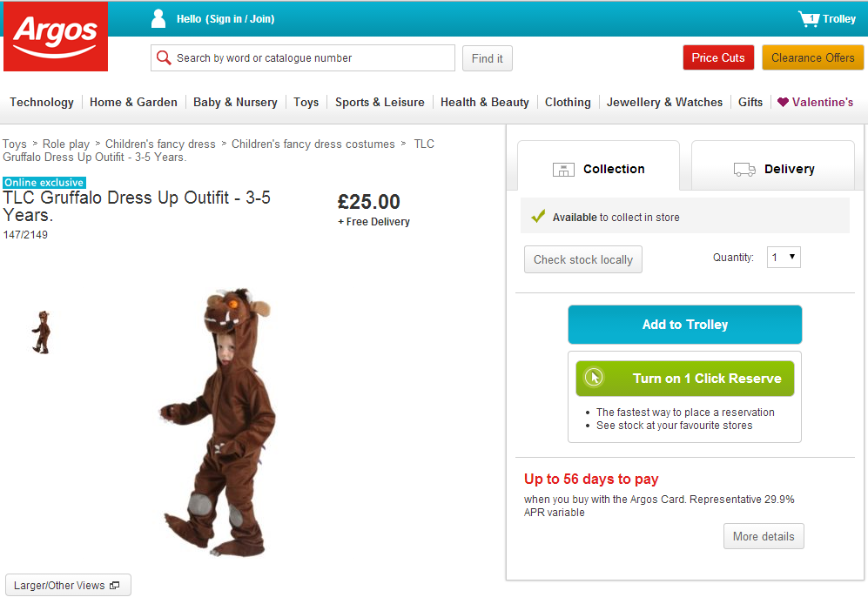Select the Gruffalo costume thumbnail
The height and width of the screenshot is (604, 868).
coord(41,332)
